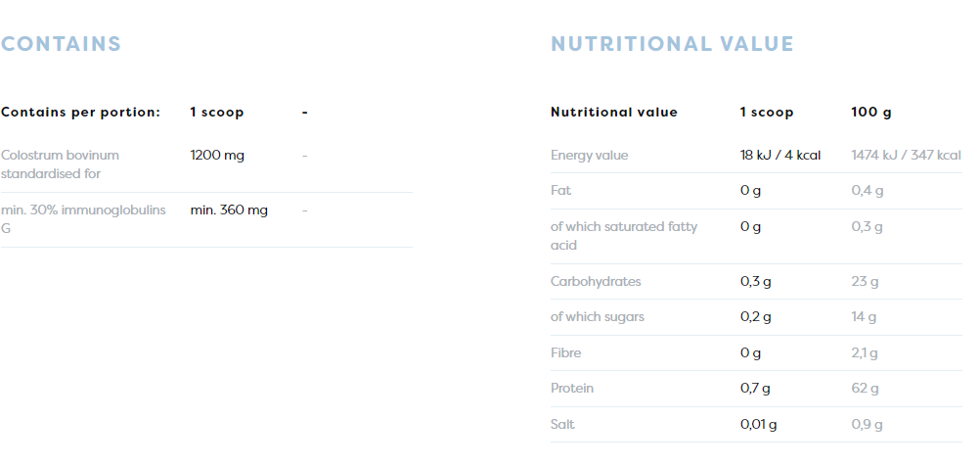The height and width of the screenshot is (466, 980).
Task: Click the min. 30% immunoglobulins G label
Action: (x=83, y=218)
